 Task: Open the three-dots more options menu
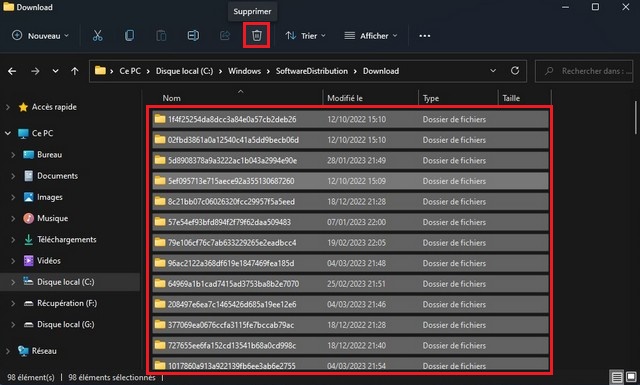coord(424,36)
